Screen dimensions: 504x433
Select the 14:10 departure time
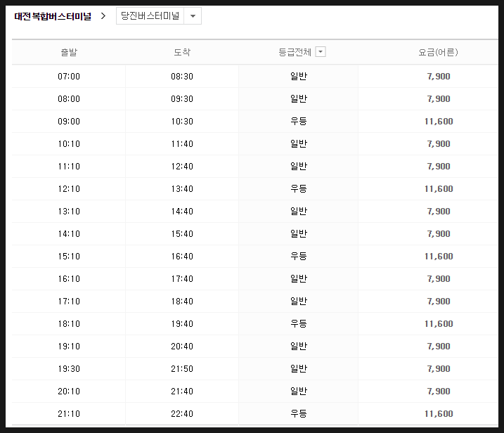69,233
